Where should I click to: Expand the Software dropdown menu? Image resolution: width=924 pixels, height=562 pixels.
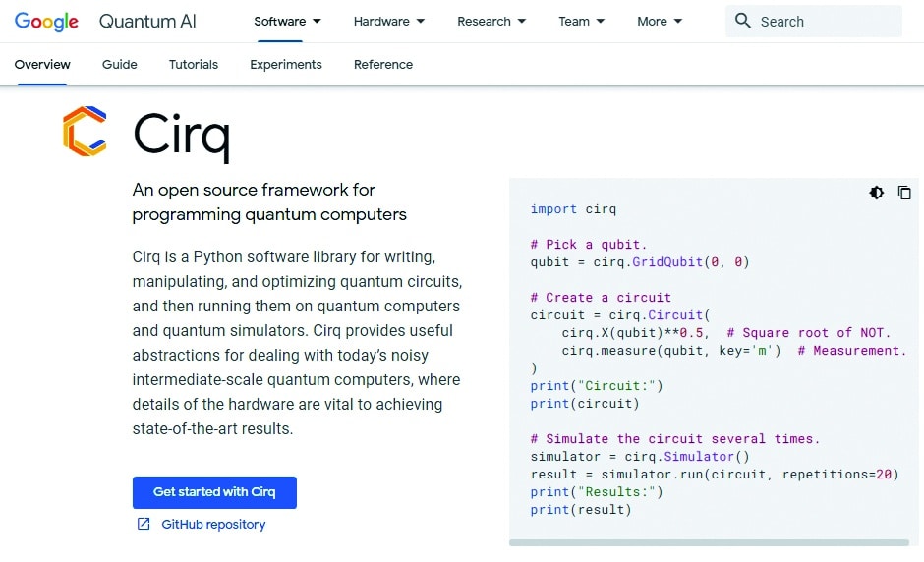point(287,21)
